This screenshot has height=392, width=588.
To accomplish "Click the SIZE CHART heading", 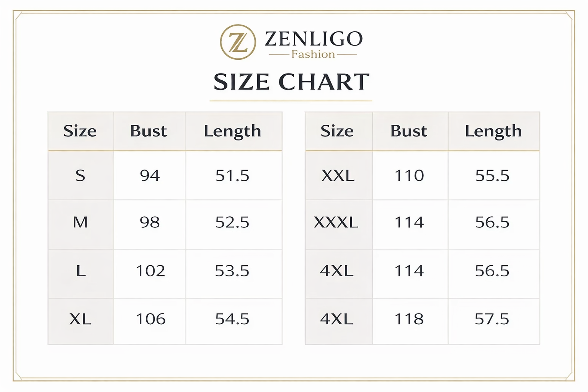I will (x=291, y=82).
